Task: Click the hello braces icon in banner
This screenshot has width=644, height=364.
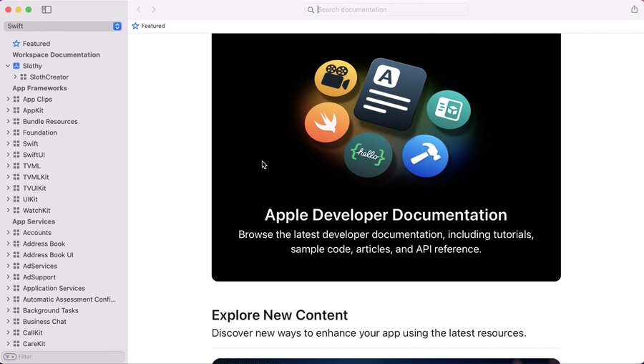Action: [x=368, y=155]
